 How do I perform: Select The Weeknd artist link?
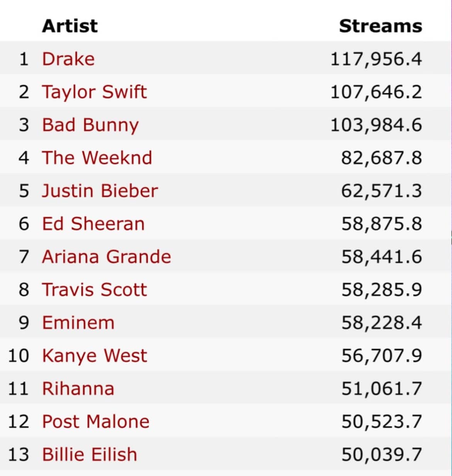coord(97,158)
